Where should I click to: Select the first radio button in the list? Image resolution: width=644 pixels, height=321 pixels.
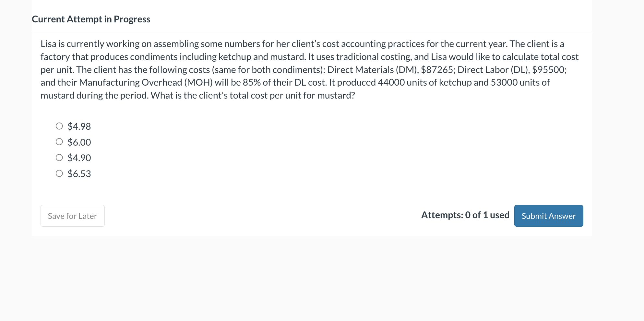pos(59,126)
